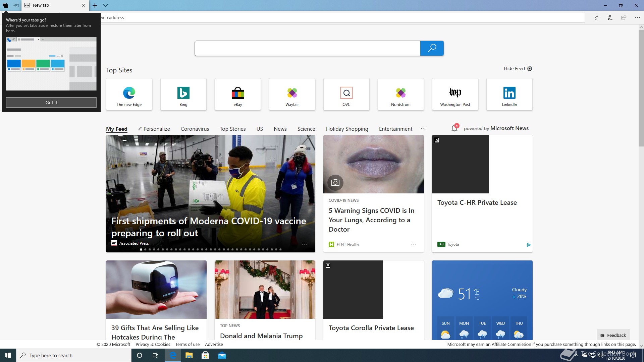The height and width of the screenshot is (362, 644).
Task: Switch to Holiday Shopping tab
Action: (347, 129)
